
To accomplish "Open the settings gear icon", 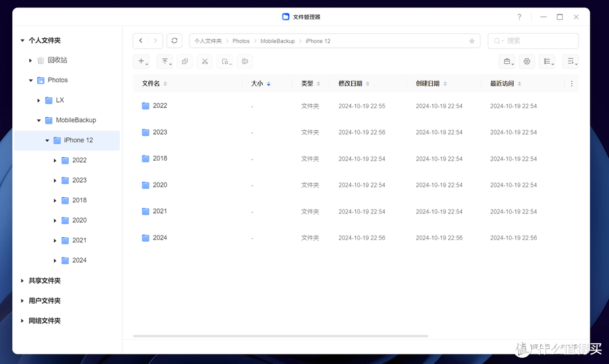I will coord(527,61).
